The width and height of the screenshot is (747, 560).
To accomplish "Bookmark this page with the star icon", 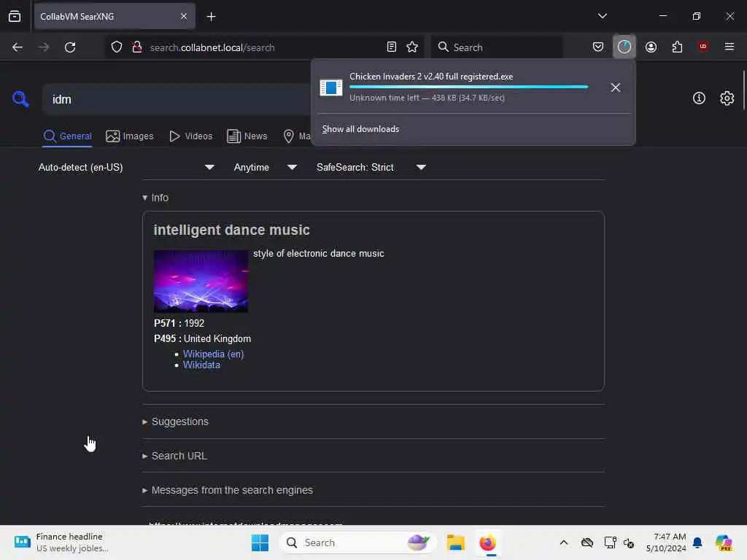I will point(412,47).
